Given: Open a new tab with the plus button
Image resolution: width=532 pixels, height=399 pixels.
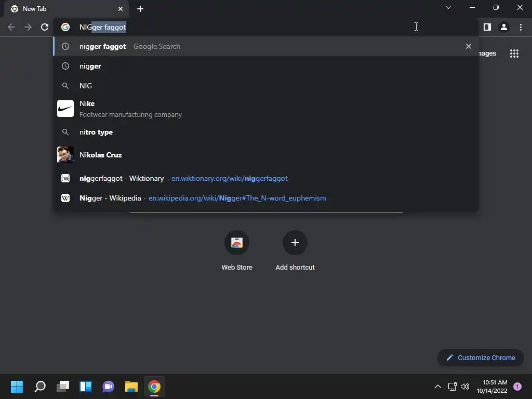Looking at the screenshot, I should (x=140, y=9).
